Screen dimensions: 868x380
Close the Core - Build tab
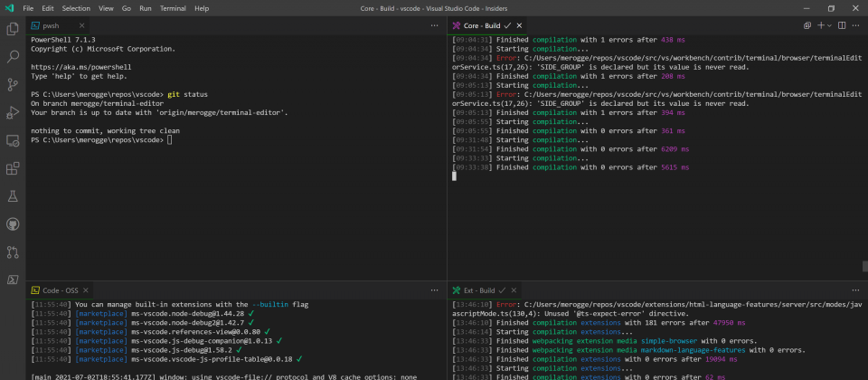click(519, 25)
